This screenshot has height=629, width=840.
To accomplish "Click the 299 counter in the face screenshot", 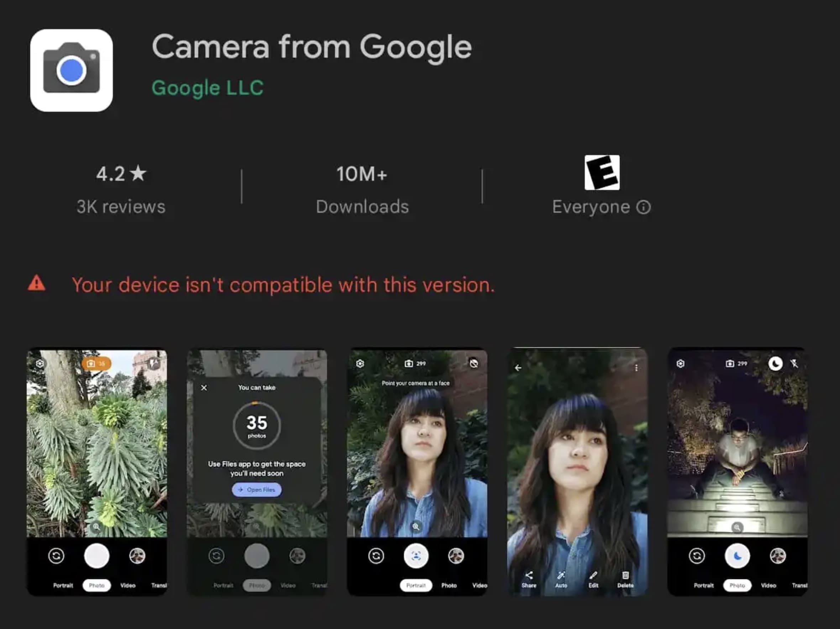I will pos(415,364).
